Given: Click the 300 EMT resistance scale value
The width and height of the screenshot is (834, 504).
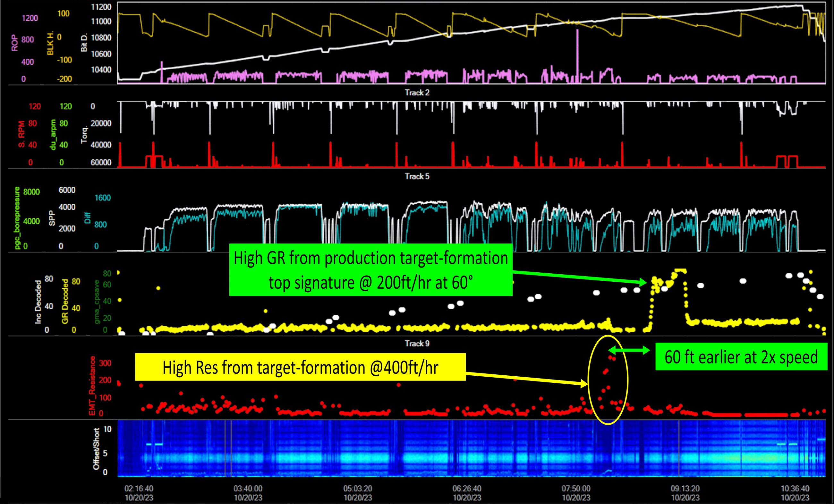Looking at the screenshot, I should click(105, 363).
